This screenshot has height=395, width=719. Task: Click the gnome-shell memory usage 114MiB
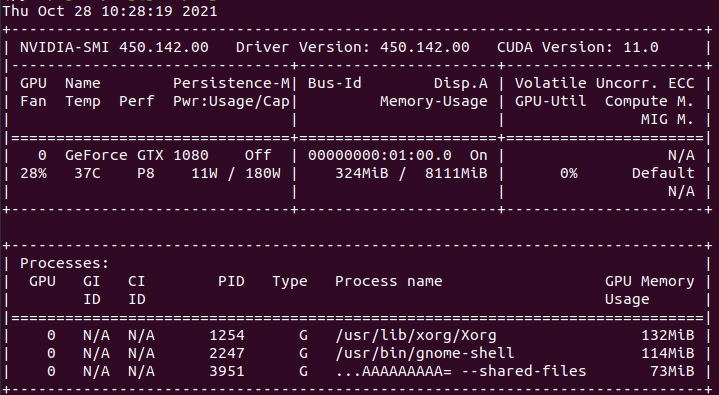(667, 353)
